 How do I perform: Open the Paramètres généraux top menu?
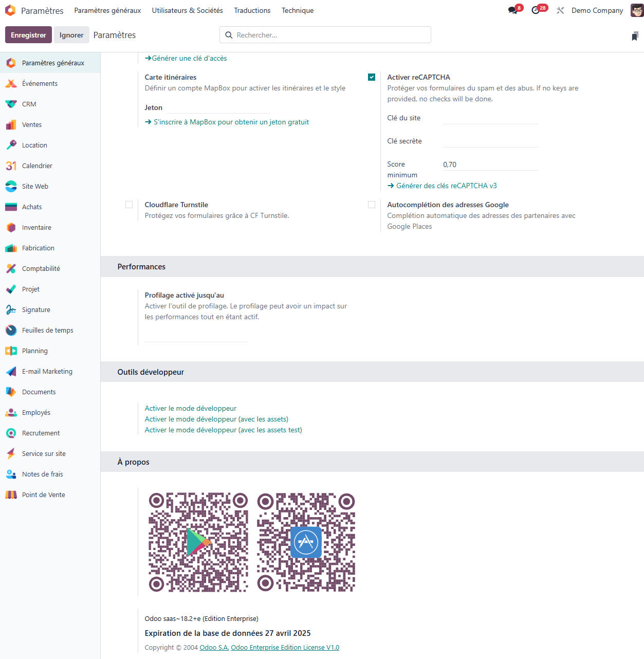[x=107, y=10]
